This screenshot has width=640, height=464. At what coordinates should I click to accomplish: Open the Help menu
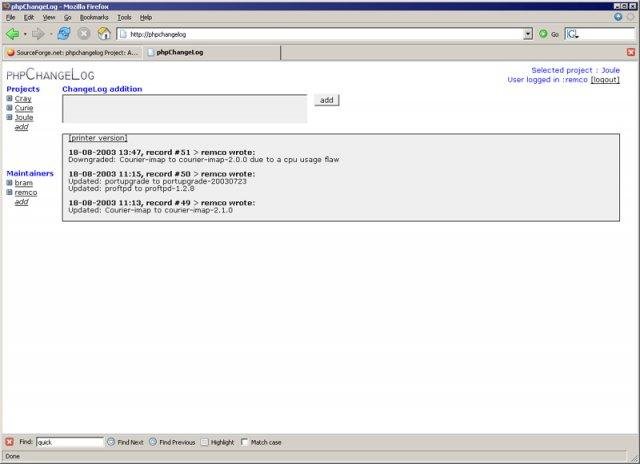(146, 17)
